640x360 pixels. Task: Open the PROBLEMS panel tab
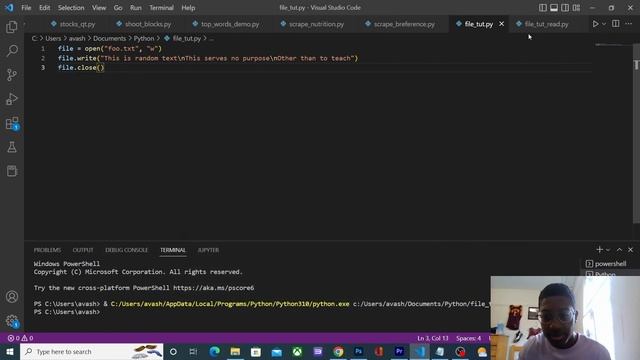point(47,250)
